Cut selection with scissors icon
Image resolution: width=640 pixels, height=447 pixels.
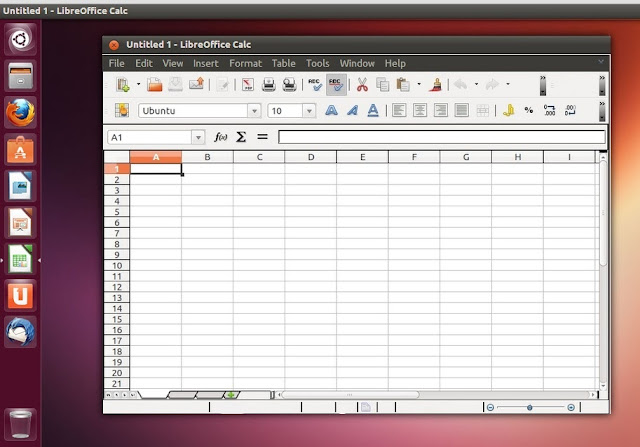coord(362,85)
